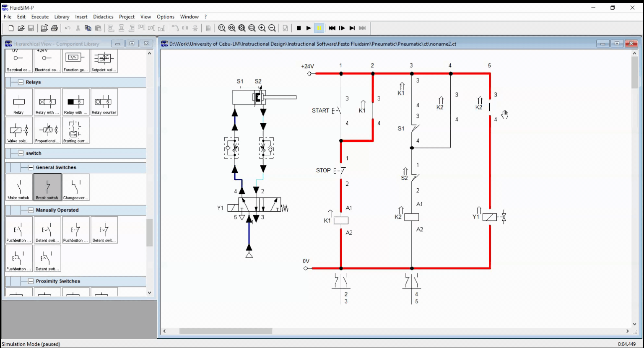Select the Relay component in the library

point(19,102)
